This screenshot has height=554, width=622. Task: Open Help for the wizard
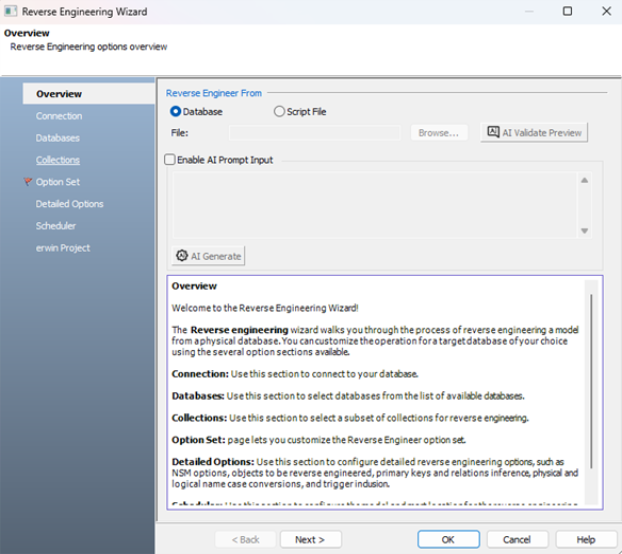(x=585, y=539)
